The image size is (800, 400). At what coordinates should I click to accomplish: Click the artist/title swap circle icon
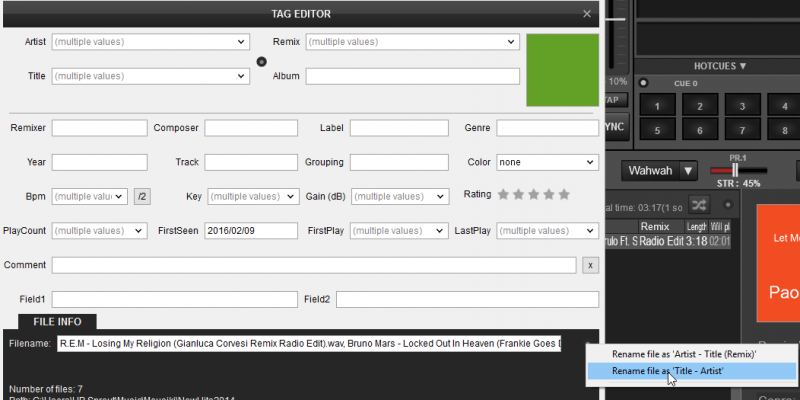pos(262,61)
